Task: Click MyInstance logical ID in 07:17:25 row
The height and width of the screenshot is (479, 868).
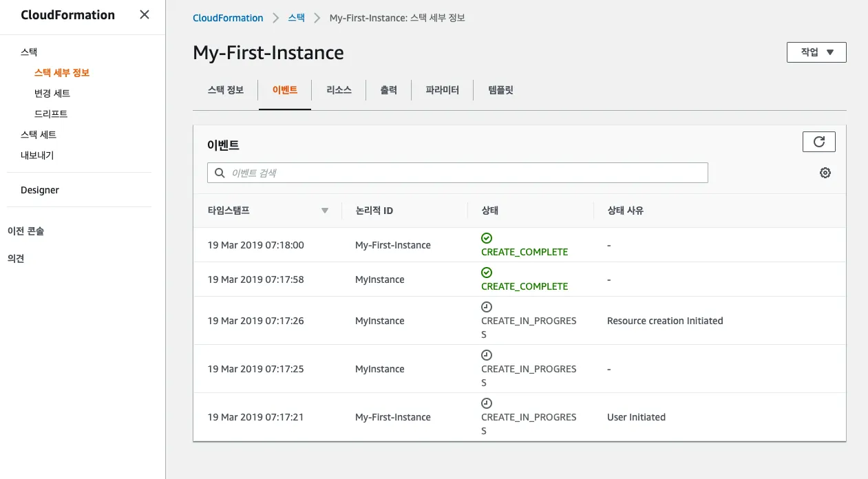Action: 380,369
